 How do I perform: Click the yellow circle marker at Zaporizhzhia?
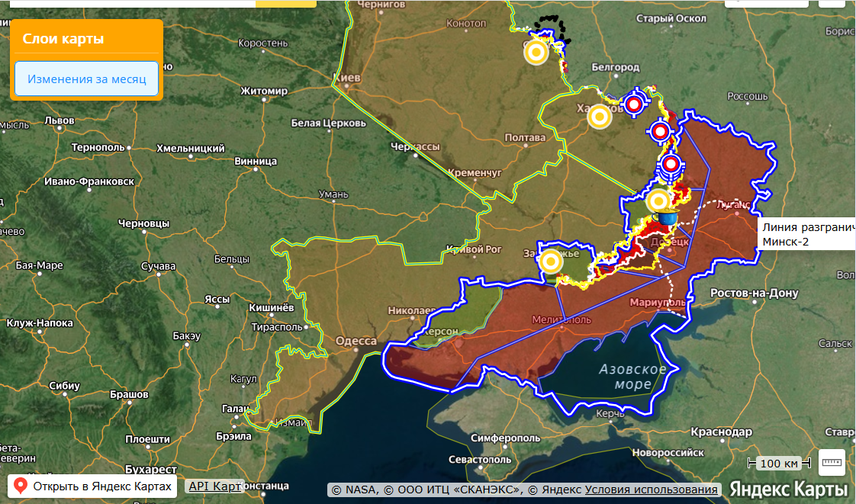coord(550,262)
